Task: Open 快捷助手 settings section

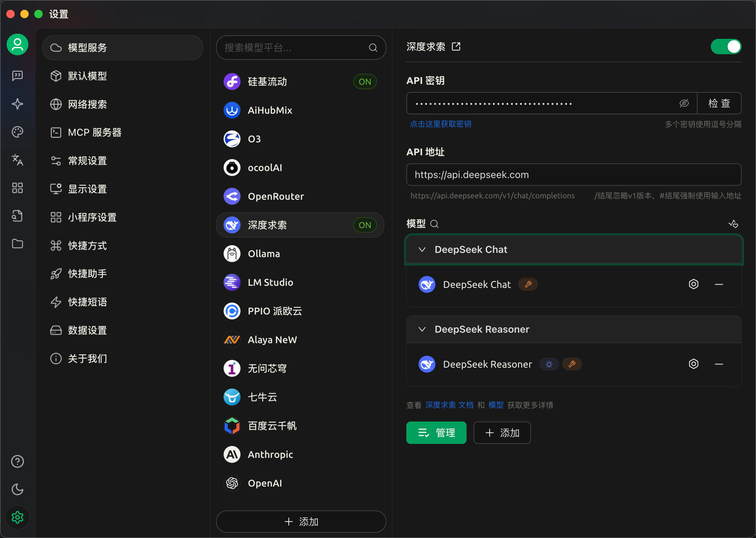Action: 122,274
